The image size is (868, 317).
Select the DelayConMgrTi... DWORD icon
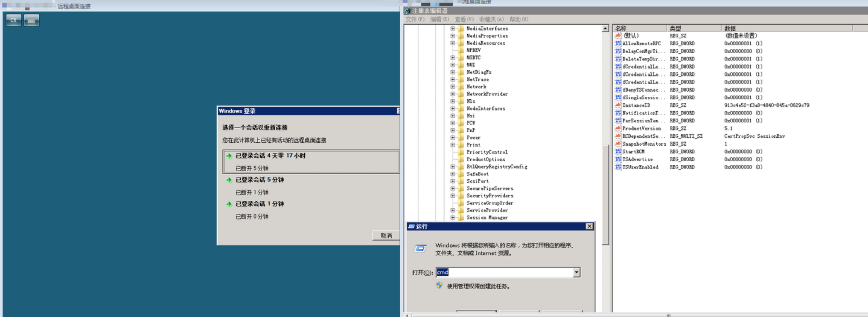pyautogui.click(x=618, y=51)
